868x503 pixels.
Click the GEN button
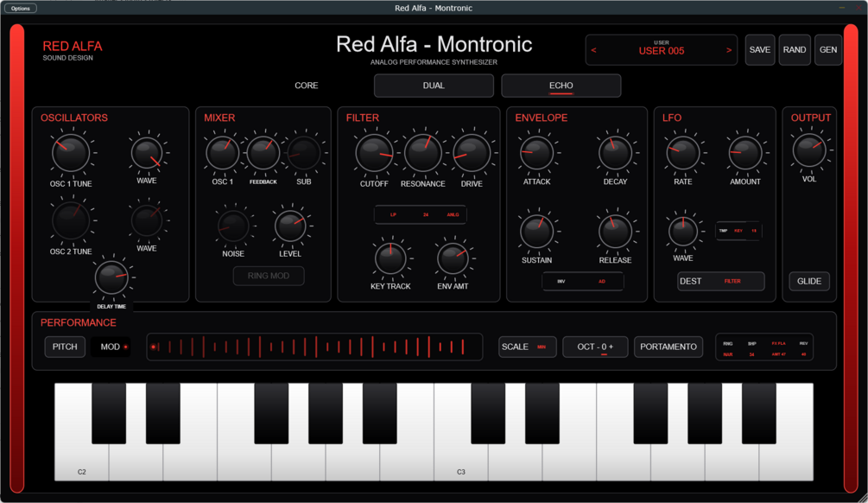(x=828, y=50)
